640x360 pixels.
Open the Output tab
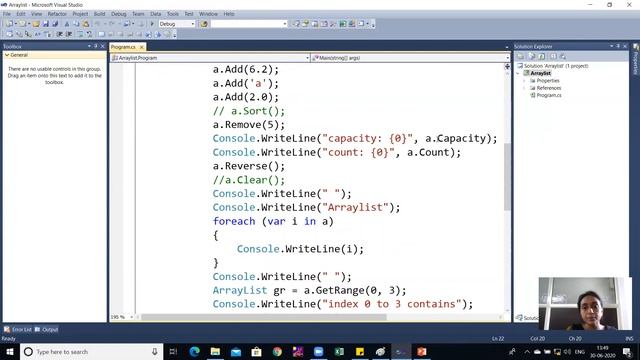point(47,329)
